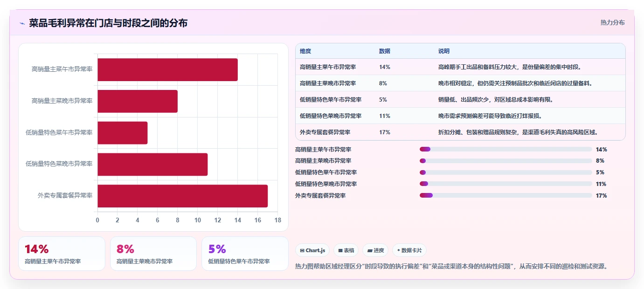The image size is (644, 289).
Task: Click the 数据 table column header
Action: (x=385, y=51)
